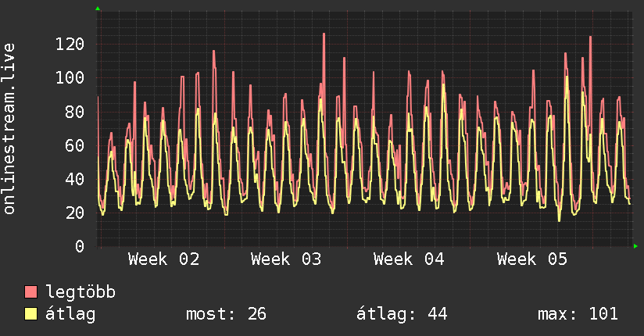Click the Week 03 axis label
The height and width of the screenshot is (336, 644).
tap(286, 259)
